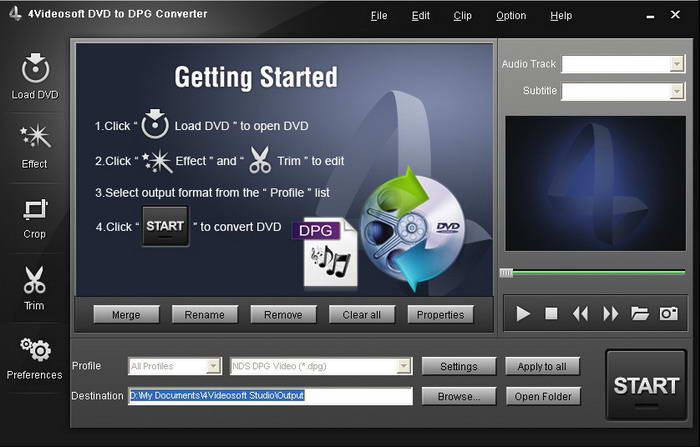Open the Option menu

tap(511, 16)
